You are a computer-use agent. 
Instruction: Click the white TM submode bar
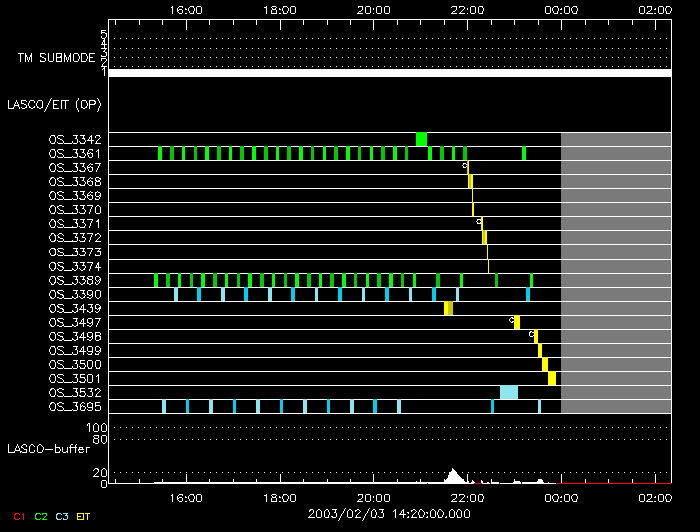coord(389,73)
